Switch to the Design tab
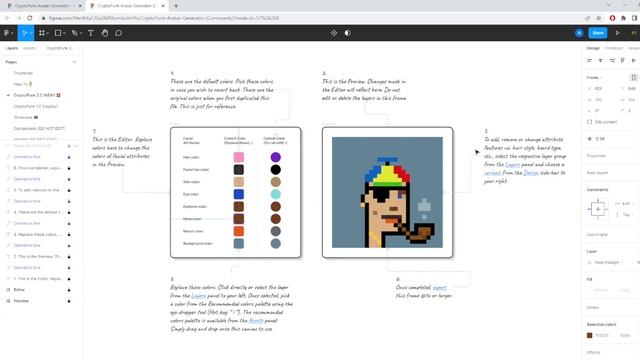 pos(593,48)
